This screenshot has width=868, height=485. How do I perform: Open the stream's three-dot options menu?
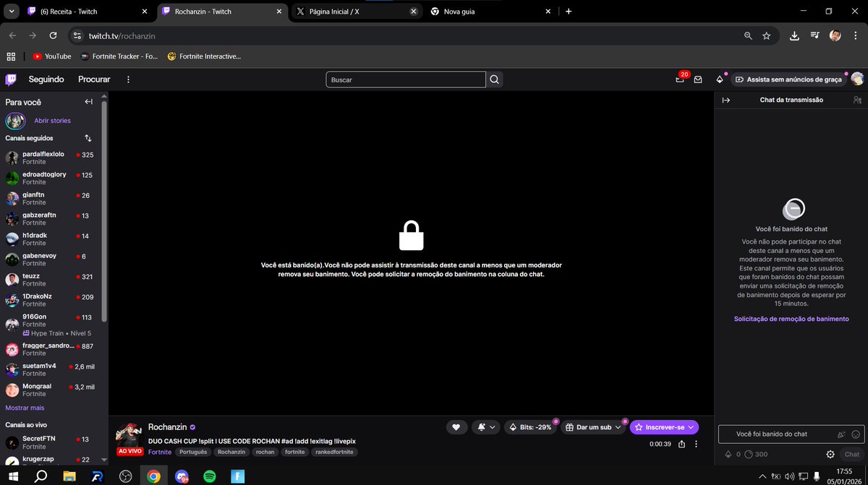(x=696, y=445)
